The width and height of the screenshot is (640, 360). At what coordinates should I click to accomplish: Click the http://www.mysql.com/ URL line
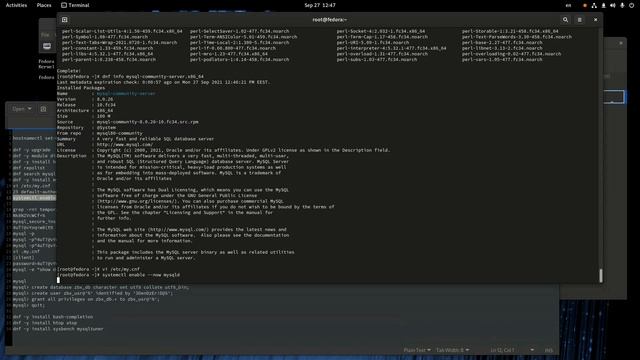coord(125,144)
